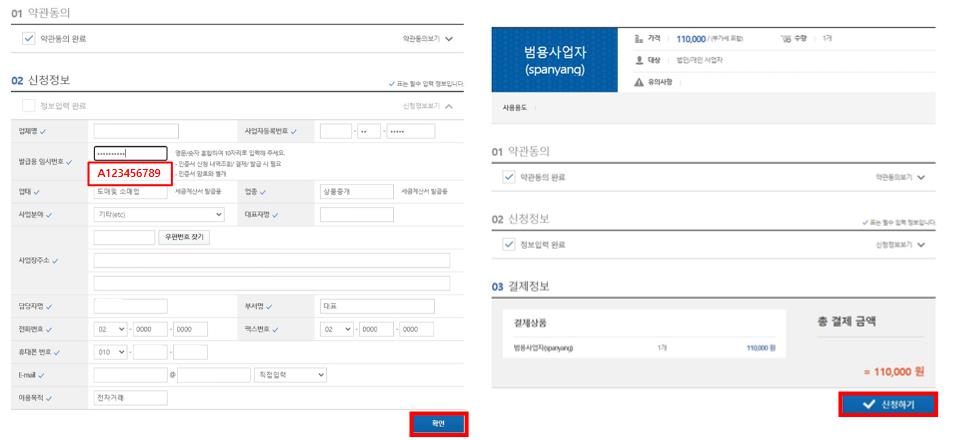
Task: Select the 이용목적 input field
Action: (x=131, y=398)
